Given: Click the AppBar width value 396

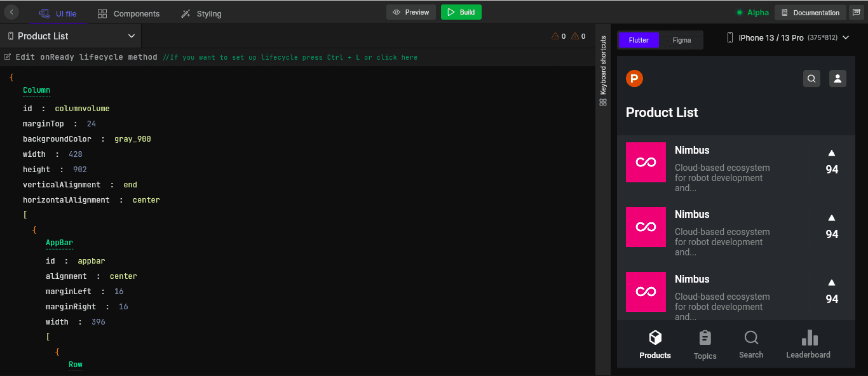Looking at the screenshot, I should [98, 322].
